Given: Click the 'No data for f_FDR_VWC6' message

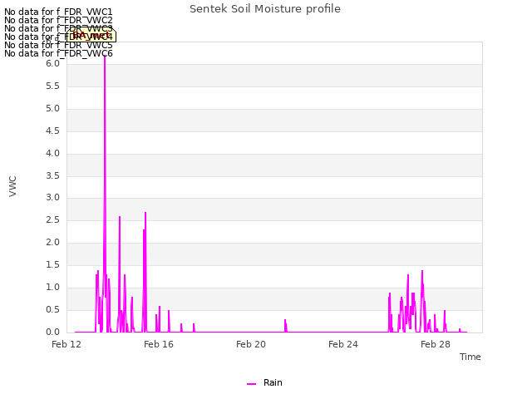Looking at the screenshot, I should [x=58, y=53].
